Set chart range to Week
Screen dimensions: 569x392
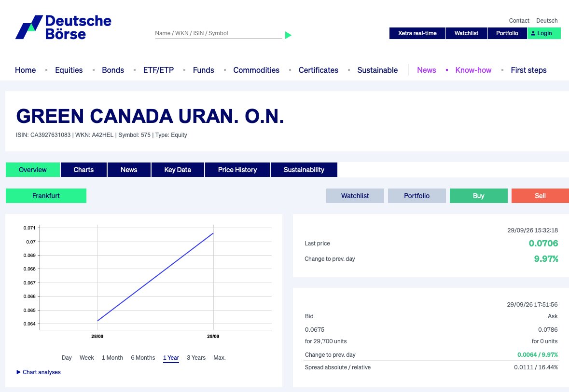point(87,358)
